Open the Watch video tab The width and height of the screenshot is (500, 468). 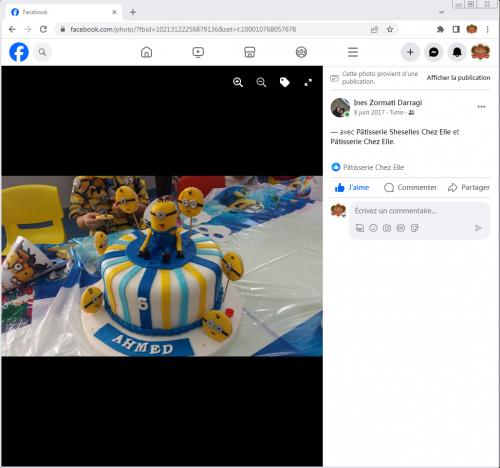pyautogui.click(x=198, y=52)
